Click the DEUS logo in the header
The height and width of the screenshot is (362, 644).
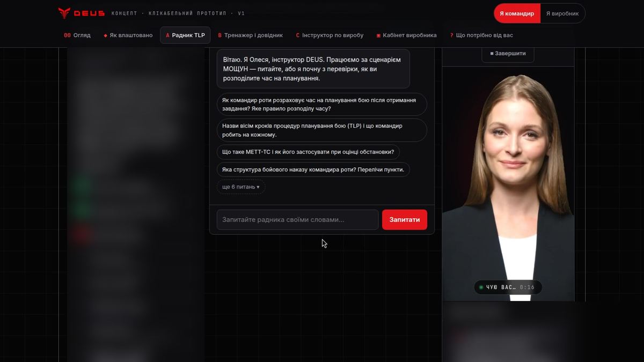point(81,13)
